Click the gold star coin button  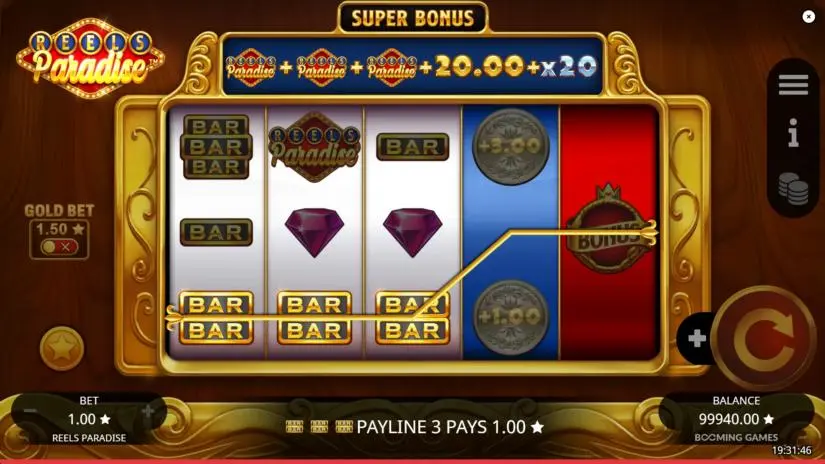click(62, 348)
